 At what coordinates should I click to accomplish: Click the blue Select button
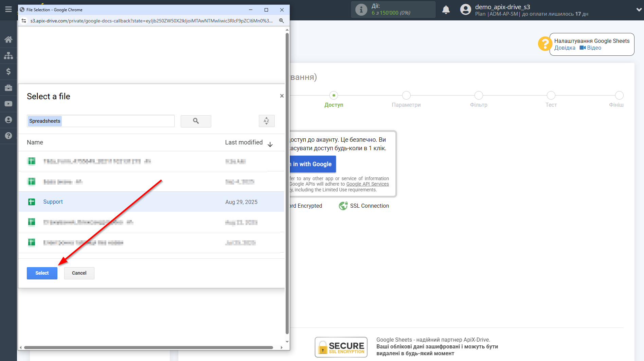(42, 273)
